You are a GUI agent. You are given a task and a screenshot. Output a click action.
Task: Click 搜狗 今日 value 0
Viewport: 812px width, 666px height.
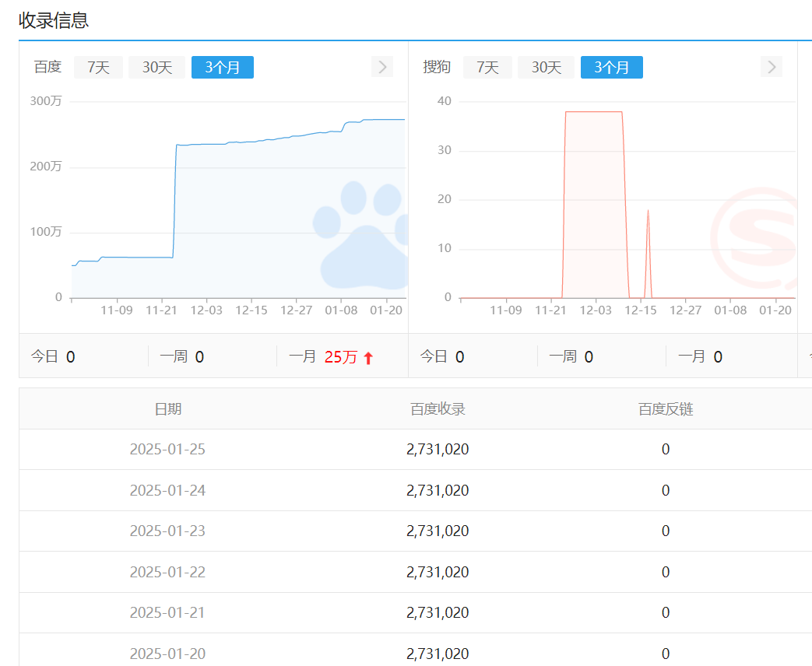click(x=460, y=357)
